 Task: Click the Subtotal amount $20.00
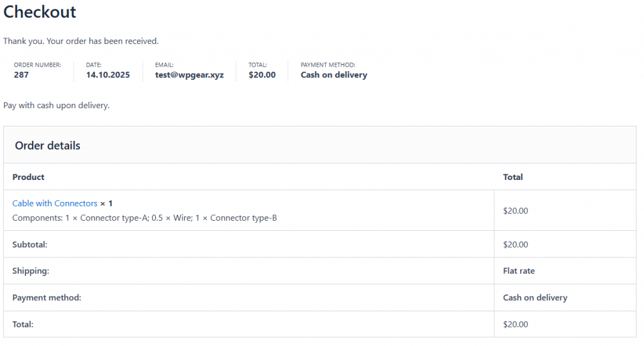click(x=515, y=244)
